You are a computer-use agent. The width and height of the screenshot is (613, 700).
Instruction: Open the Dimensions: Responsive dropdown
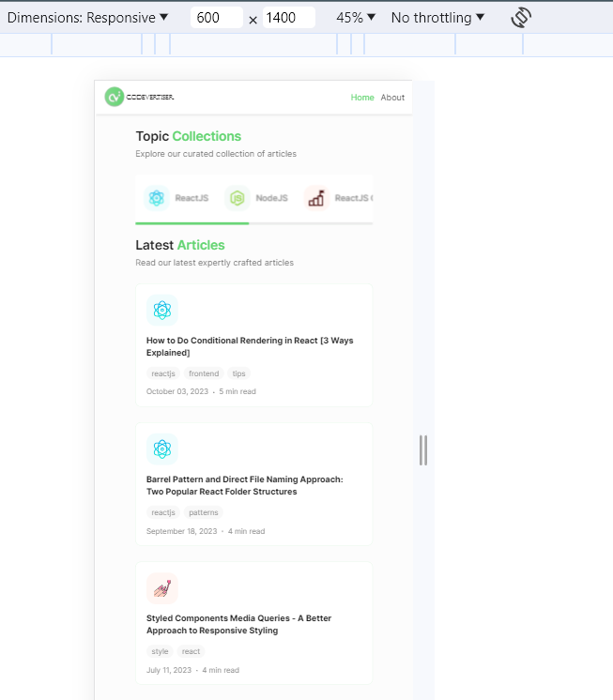[87, 18]
